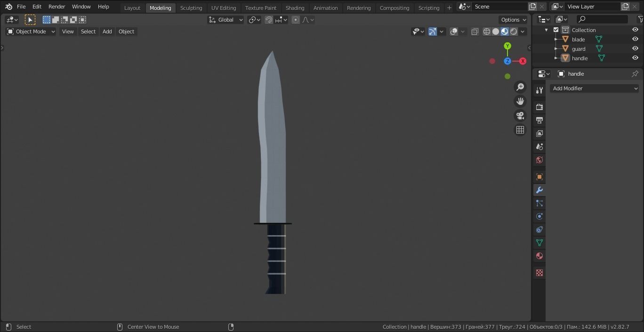Open Active Tool properties tab
The height and width of the screenshot is (332, 644).
[539, 90]
